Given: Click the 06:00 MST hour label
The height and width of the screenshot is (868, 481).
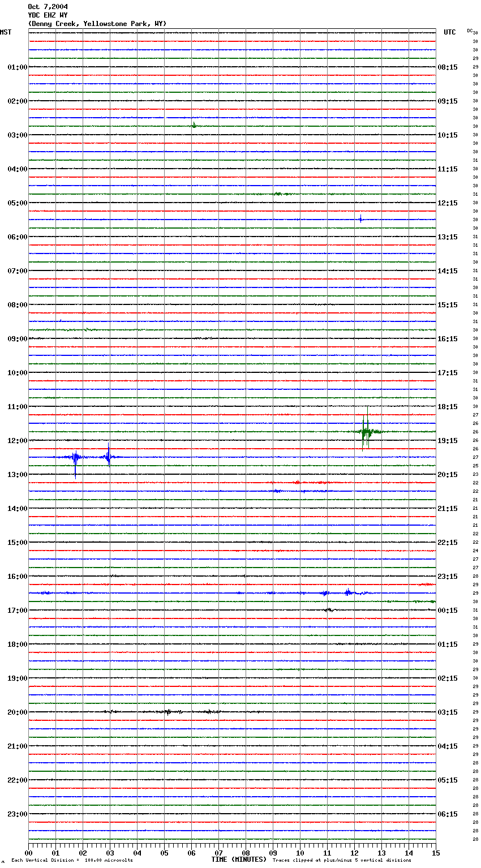Looking at the screenshot, I should pos(18,237).
